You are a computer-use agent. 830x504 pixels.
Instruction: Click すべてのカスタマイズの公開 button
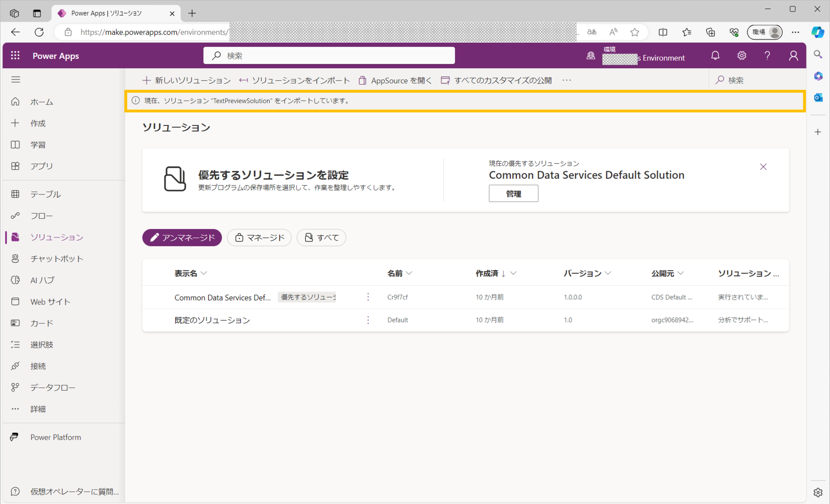tap(496, 80)
